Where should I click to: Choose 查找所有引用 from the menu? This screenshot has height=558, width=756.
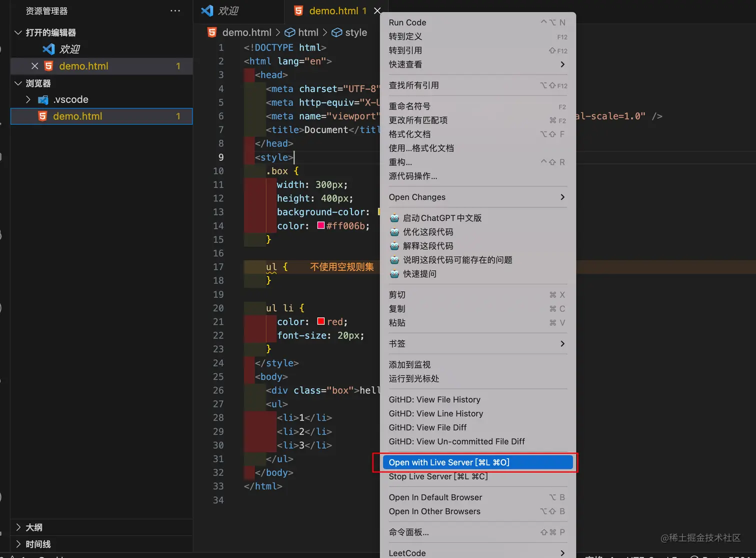point(477,85)
